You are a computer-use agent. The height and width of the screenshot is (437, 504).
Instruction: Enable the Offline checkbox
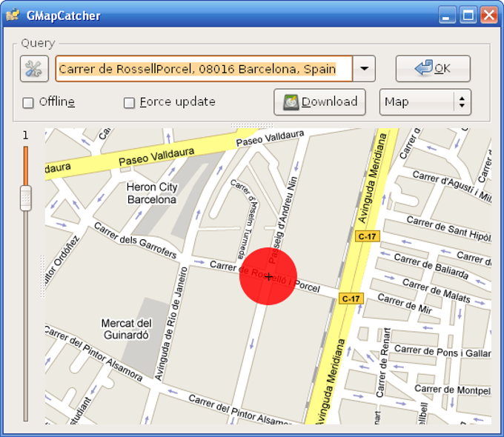[28, 103]
